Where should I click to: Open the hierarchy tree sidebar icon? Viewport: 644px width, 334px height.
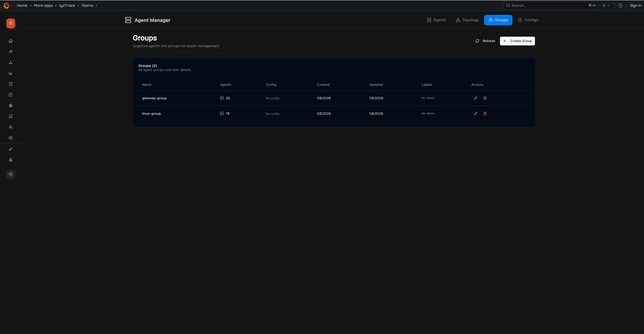(x=11, y=160)
